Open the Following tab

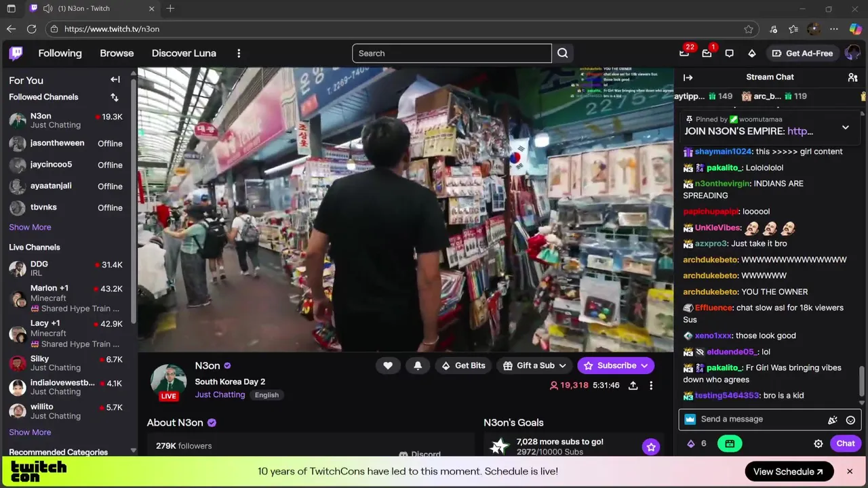click(x=60, y=54)
